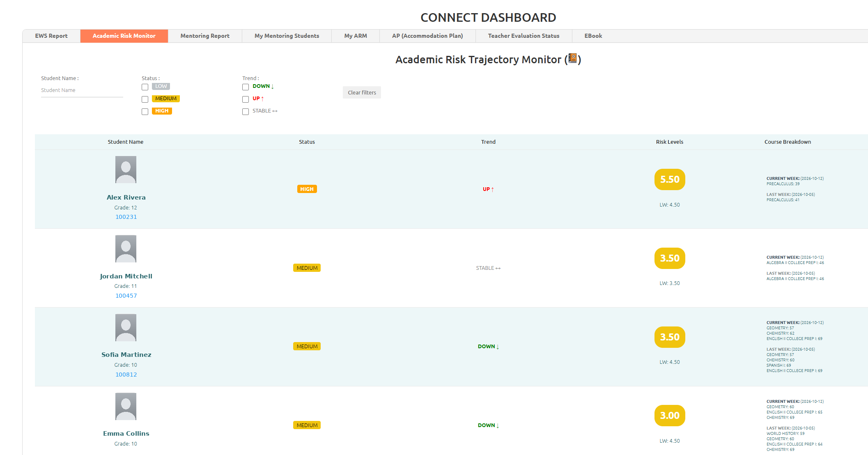Open the AP (Accommodation Plan) tab
Image resolution: width=868 pixels, height=455 pixels.
pyautogui.click(x=427, y=36)
